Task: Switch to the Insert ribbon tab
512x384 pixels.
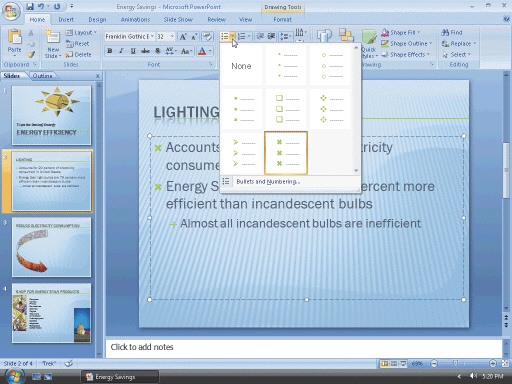Action: (66, 20)
